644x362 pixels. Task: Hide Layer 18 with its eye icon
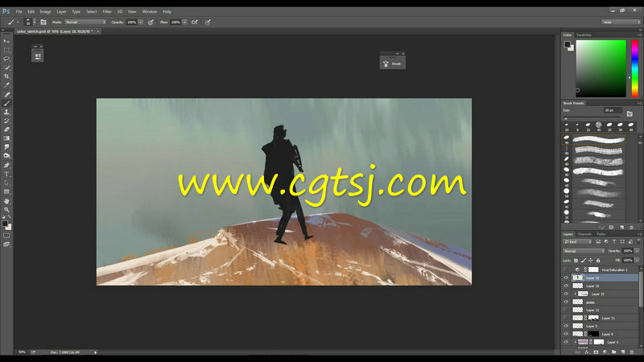566,278
